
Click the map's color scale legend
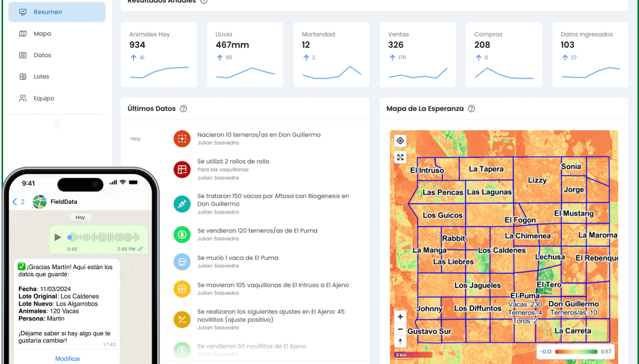(575, 352)
